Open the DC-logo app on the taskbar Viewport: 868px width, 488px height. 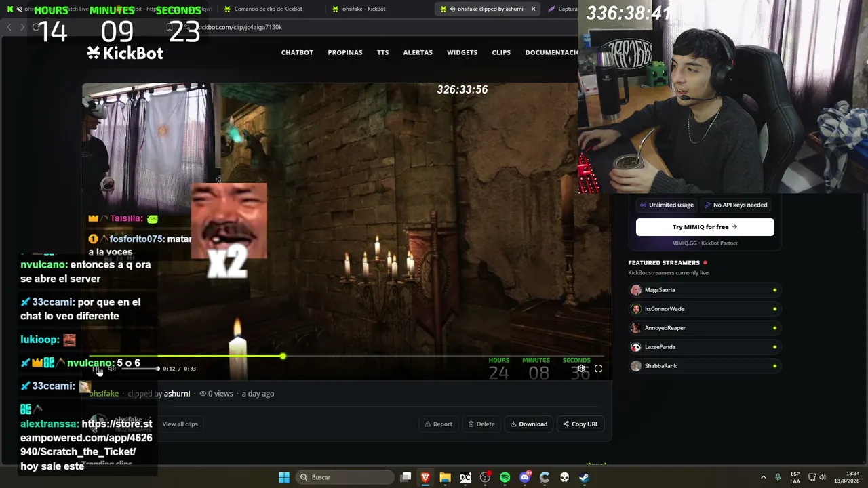tap(465, 477)
